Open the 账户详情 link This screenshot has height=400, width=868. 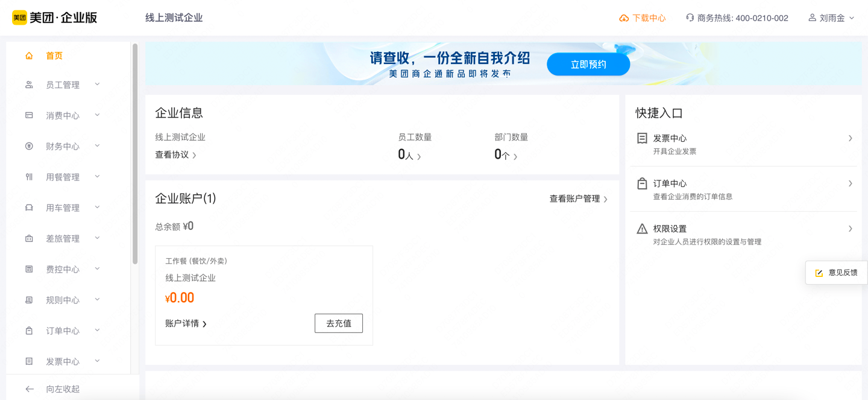[x=186, y=324]
